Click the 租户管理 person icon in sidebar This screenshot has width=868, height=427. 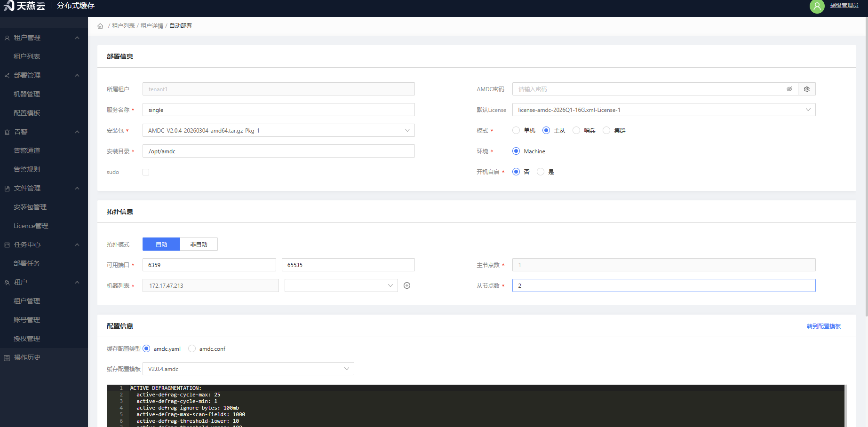click(x=7, y=38)
